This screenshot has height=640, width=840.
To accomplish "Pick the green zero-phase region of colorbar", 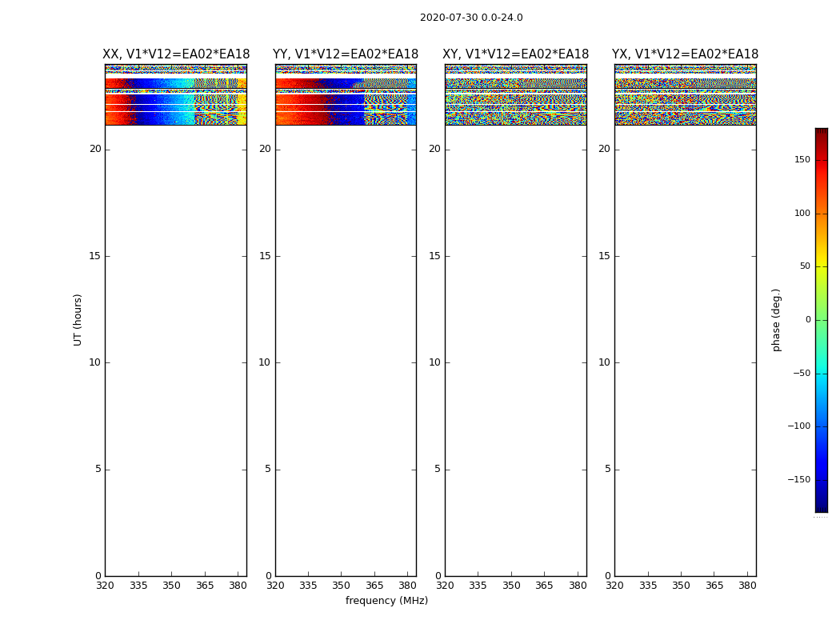I will point(821,320).
